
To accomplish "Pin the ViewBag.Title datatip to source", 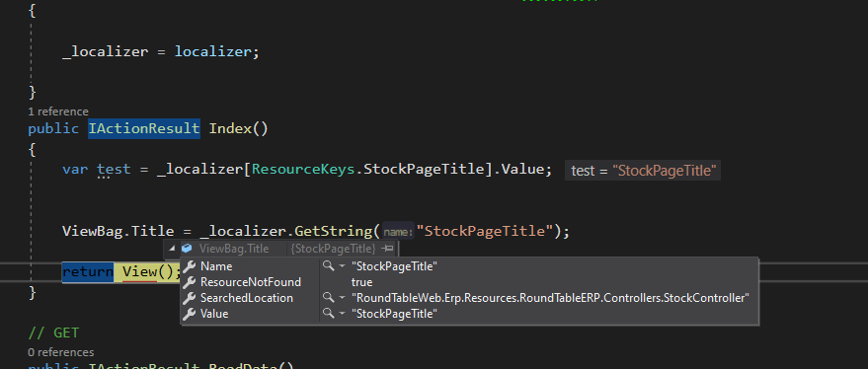I will (388, 249).
